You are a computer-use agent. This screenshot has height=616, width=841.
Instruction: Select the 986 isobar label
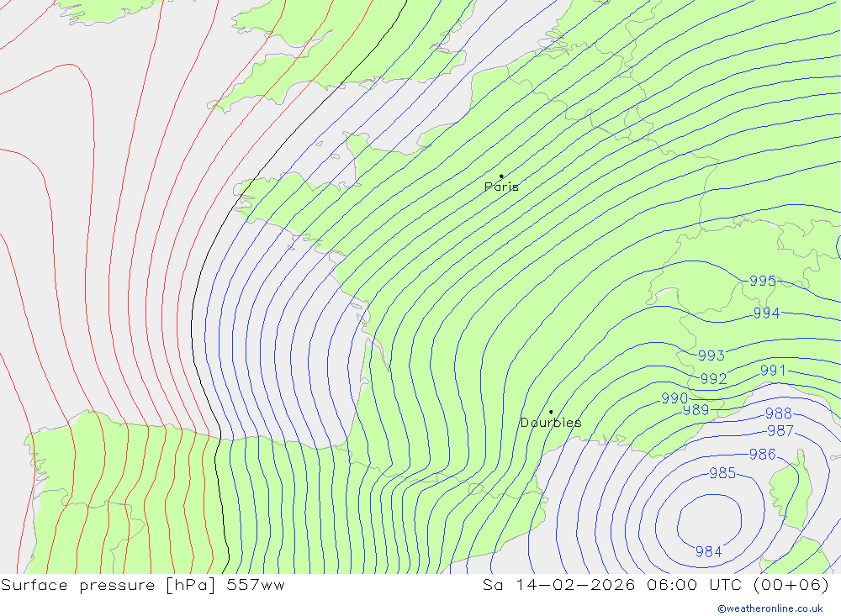(763, 454)
